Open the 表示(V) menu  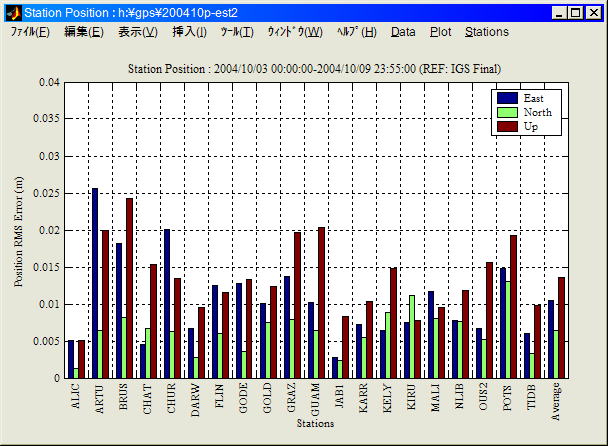[137, 32]
